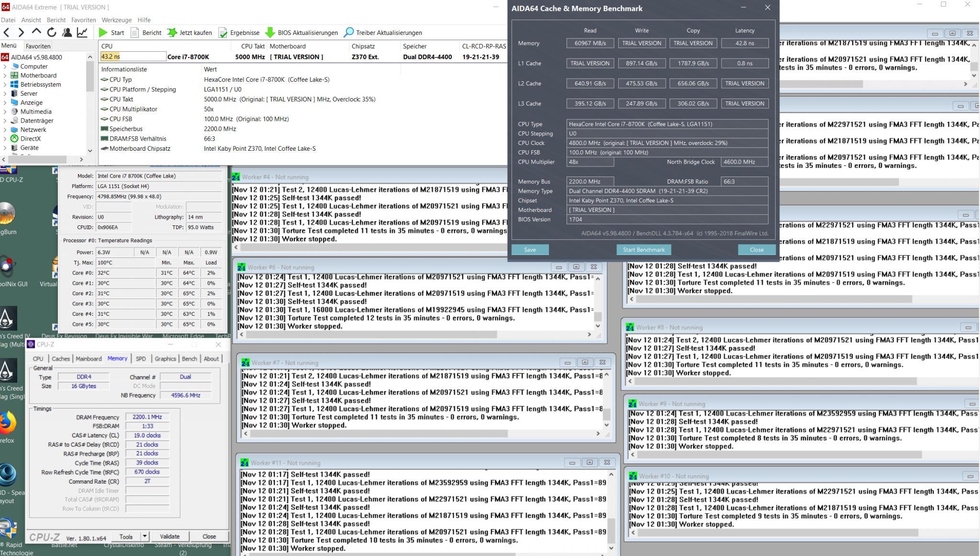Click Memory Read 60967 MB/s value

point(590,43)
